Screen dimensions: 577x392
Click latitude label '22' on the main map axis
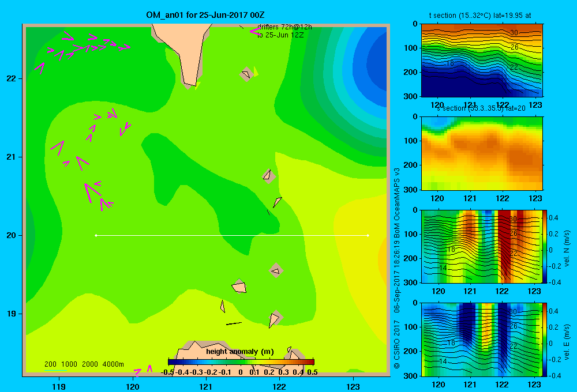[12, 78]
